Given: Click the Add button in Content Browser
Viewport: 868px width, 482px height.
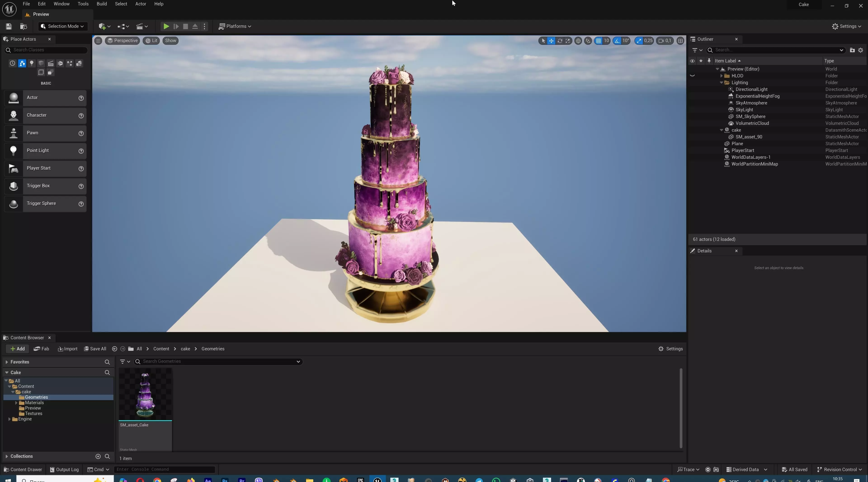Looking at the screenshot, I should (18, 349).
